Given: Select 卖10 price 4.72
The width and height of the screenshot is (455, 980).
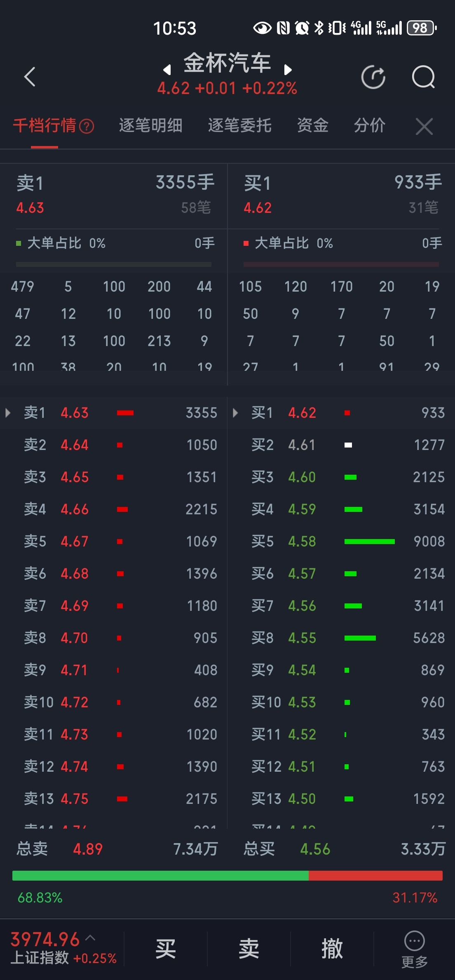Looking at the screenshot, I should click(x=75, y=702).
